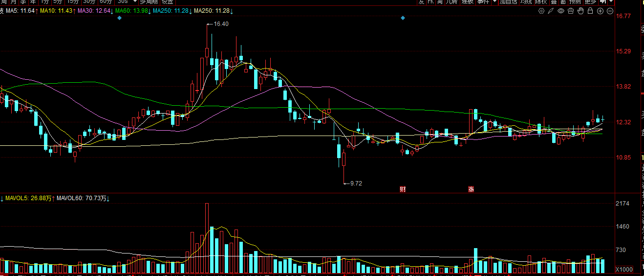This screenshot has width=644, height=276.
Task: Click the 10.85 price axis value
Action: tap(623, 158)
